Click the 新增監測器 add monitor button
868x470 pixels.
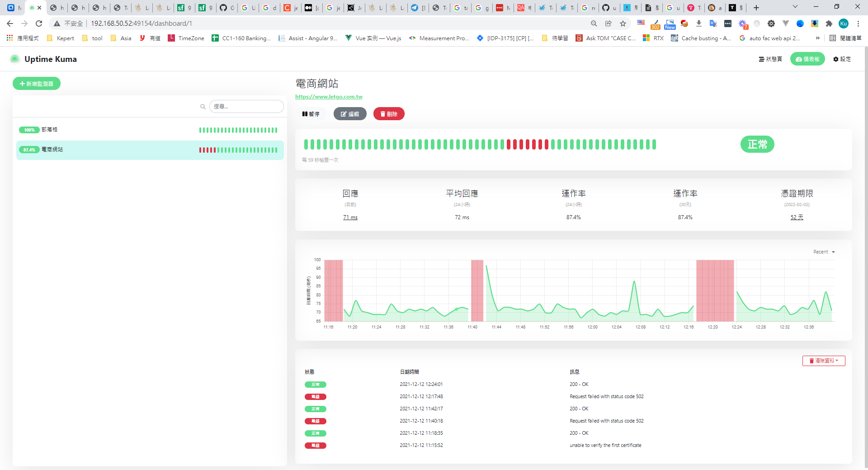click(37, 84)
